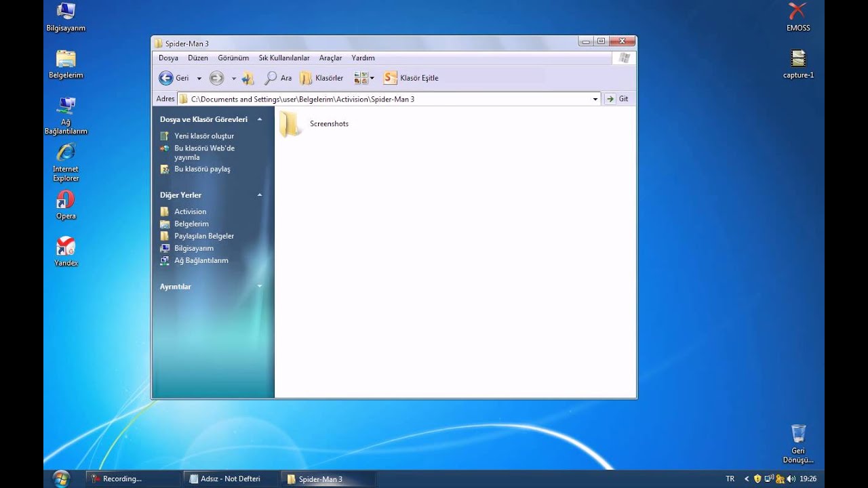Click Klasör Eşitle toolbar button
Screen dimensions: 868x488
[411, 78]
